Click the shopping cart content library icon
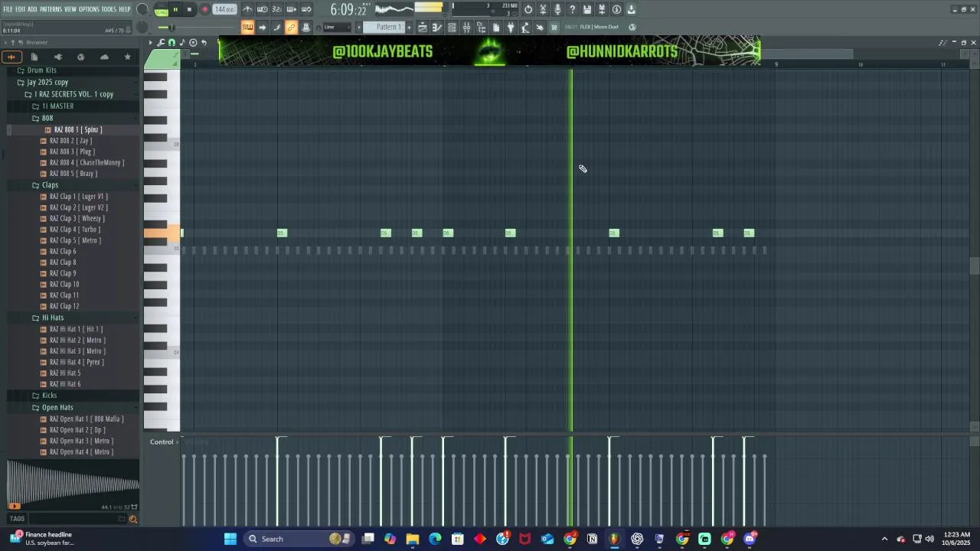The height and width of the screenshot is (551, 980). (x=554, y=27)
